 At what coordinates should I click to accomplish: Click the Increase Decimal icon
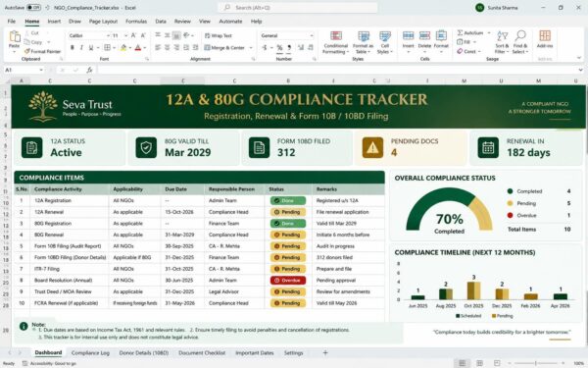301,48
